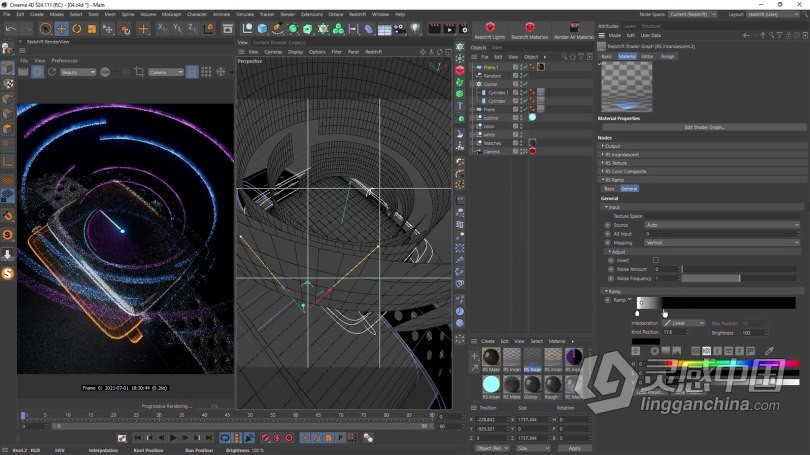Viewport: 810px width, 455px height.
Task: Click the black color swatch under Knot Position
Action: click(x=646, y=341)
